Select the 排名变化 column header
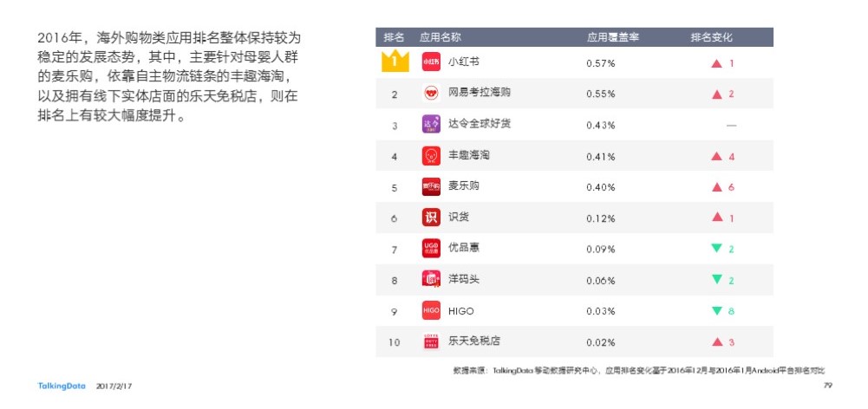 pyautogui.click(x=711, y=37)
